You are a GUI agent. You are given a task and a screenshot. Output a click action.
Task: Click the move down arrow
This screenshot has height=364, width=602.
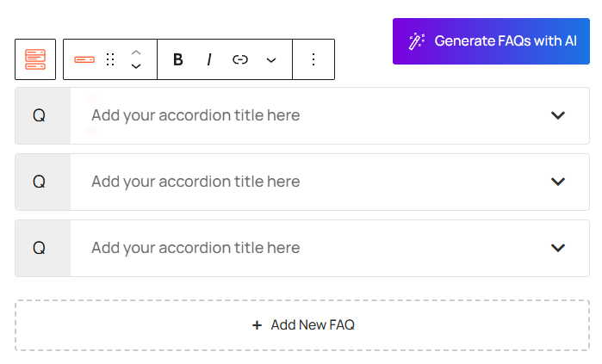pos(136,66)
